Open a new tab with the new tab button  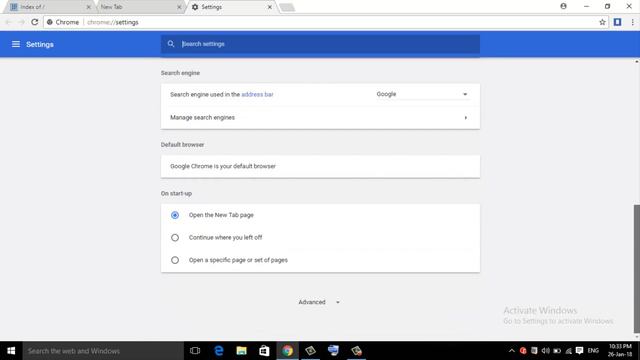[x=287, y=7]
